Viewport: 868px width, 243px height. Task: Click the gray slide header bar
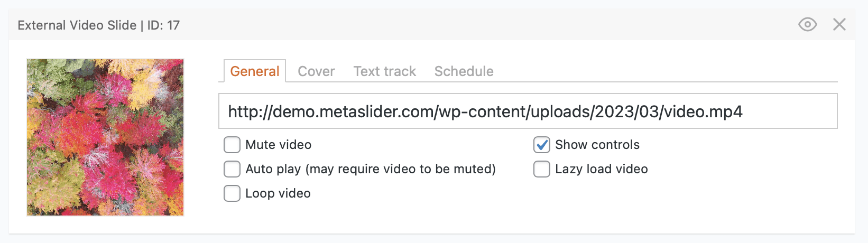point(476,25)
